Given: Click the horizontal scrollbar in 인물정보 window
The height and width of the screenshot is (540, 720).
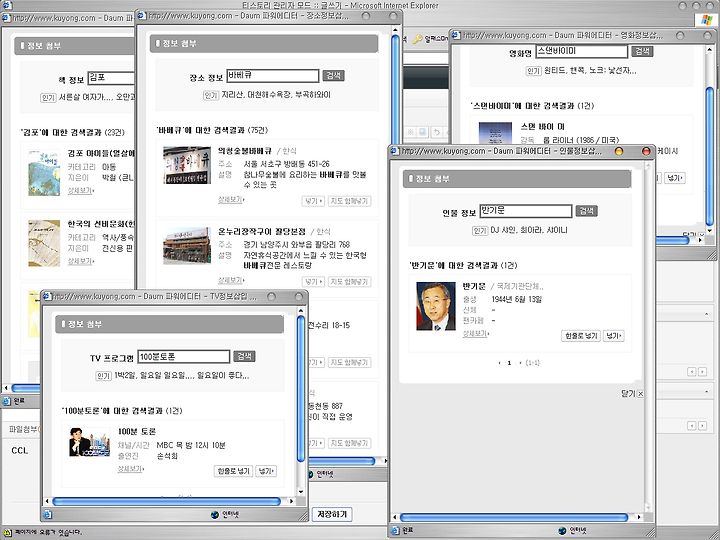Looking at the screenshot, I should point(514,517).
